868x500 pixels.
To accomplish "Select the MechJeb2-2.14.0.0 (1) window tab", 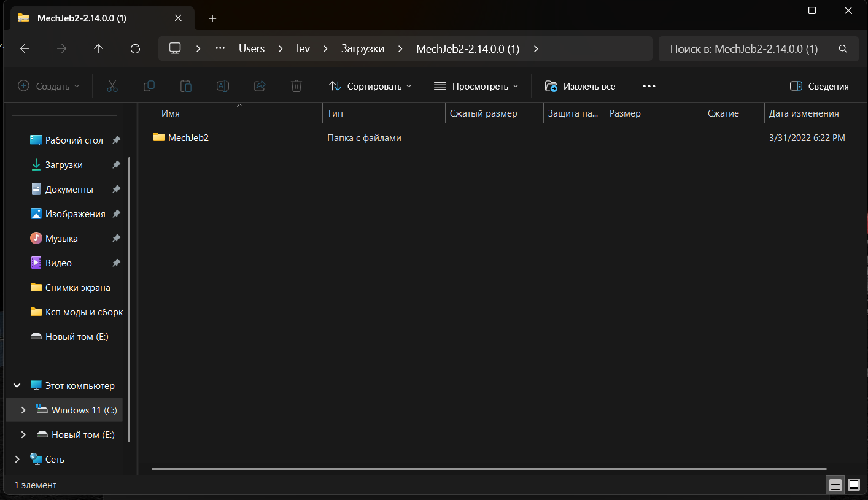I will [101, 18].
